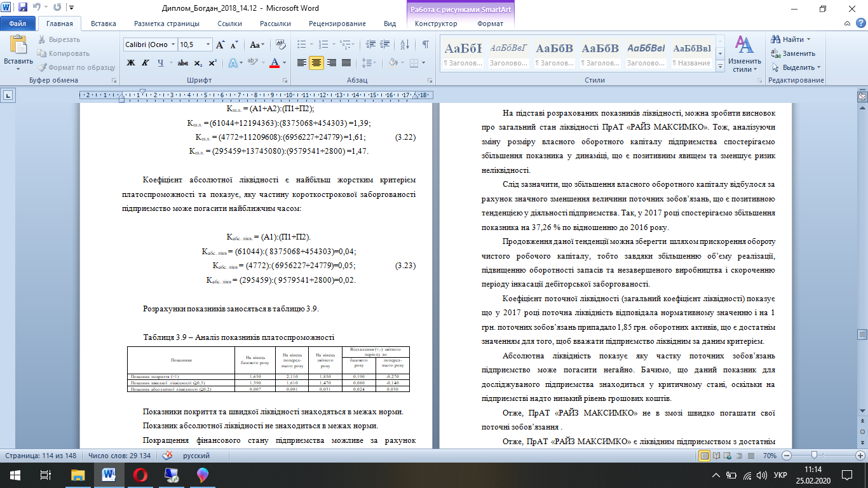Save the document from Quick Access Toolbar
Image resolution: width=868 pixels, height=488 pixels.
pyautogui.click(x=23, y=8)
